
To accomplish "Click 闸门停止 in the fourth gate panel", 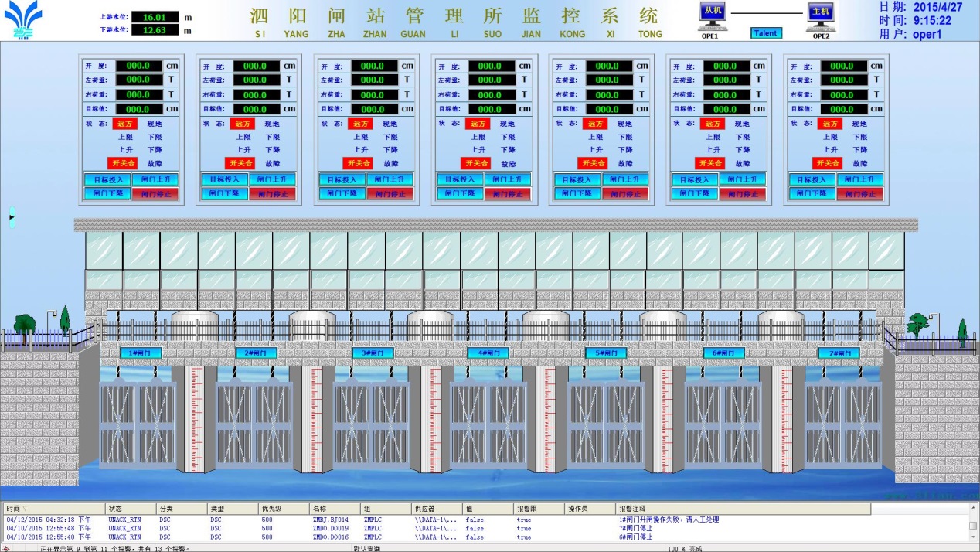I will (508, 194).
